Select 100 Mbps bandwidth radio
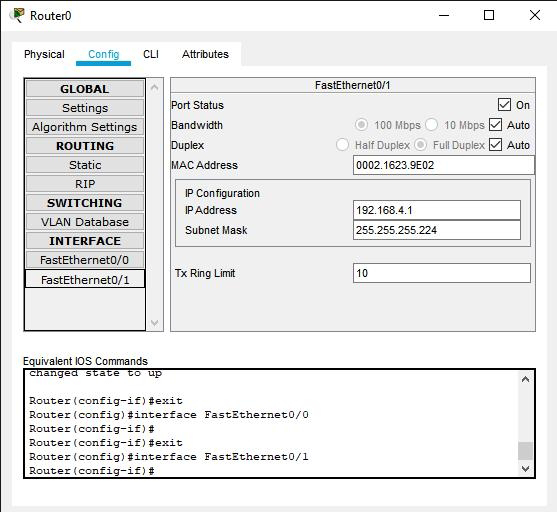557x512 pixels. (361, 125)
